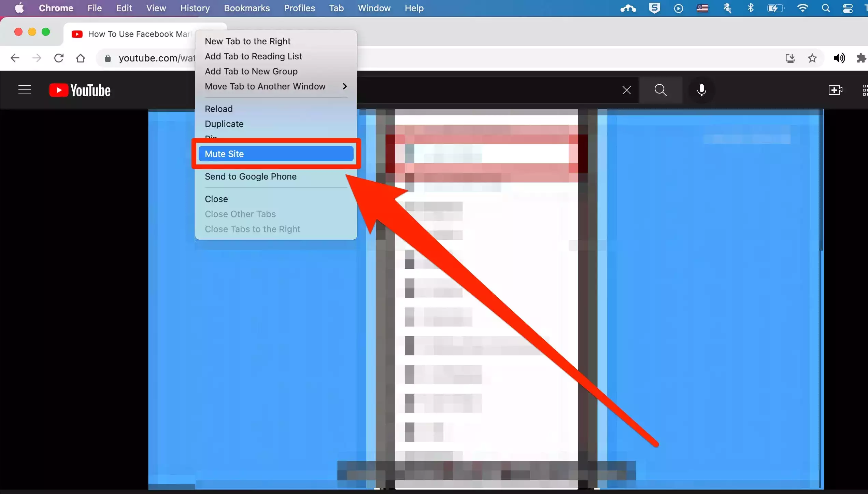Open Spotlight search in menu bar
Viewport: 868px width, 494px height.
pyautogui.click(x=826, y=8)
